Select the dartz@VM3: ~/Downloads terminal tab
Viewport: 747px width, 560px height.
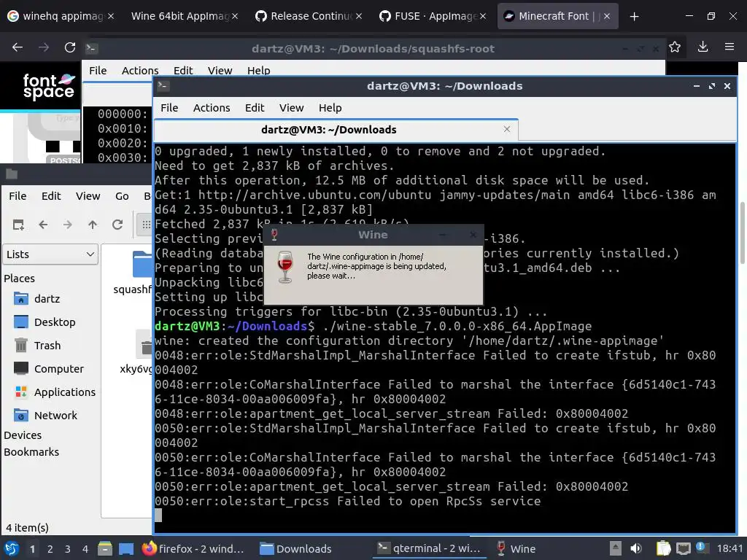336,130
